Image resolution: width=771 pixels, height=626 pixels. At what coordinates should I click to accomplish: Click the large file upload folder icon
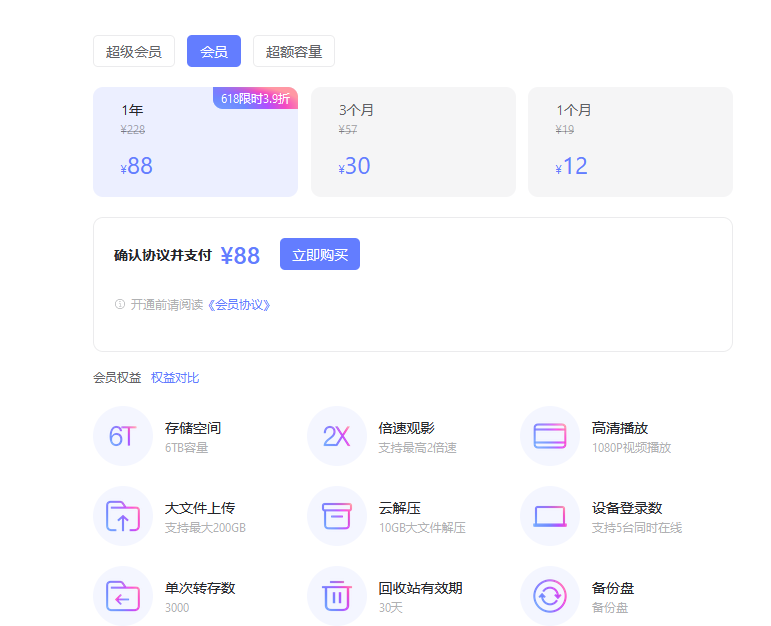[122, 516]
